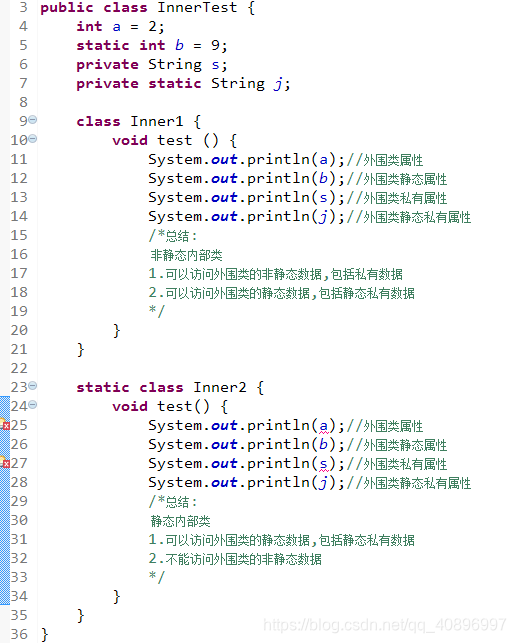
Task: Click class name InnerTest on line 3
Action: pyautogui.click(x=197, y=7)
